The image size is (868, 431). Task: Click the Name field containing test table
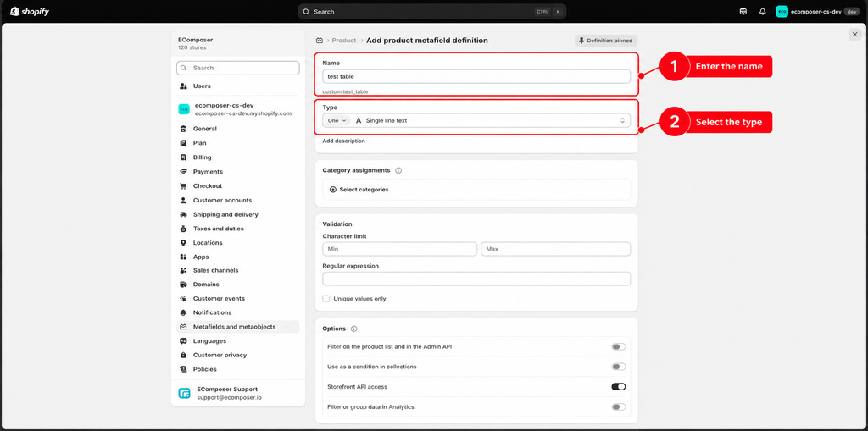pos(476,76)
